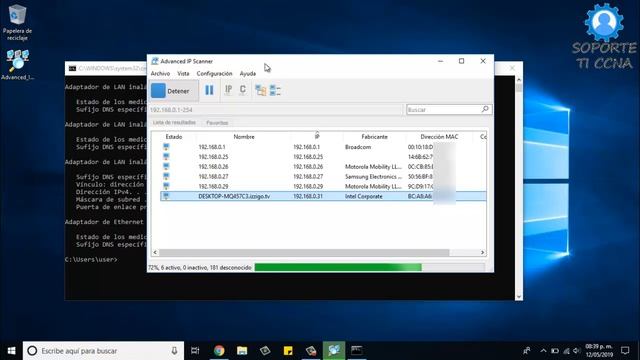Click device status icon for 192.168.0.27
640x360 pixels.
pyautogui.click(x=166, y=176)
